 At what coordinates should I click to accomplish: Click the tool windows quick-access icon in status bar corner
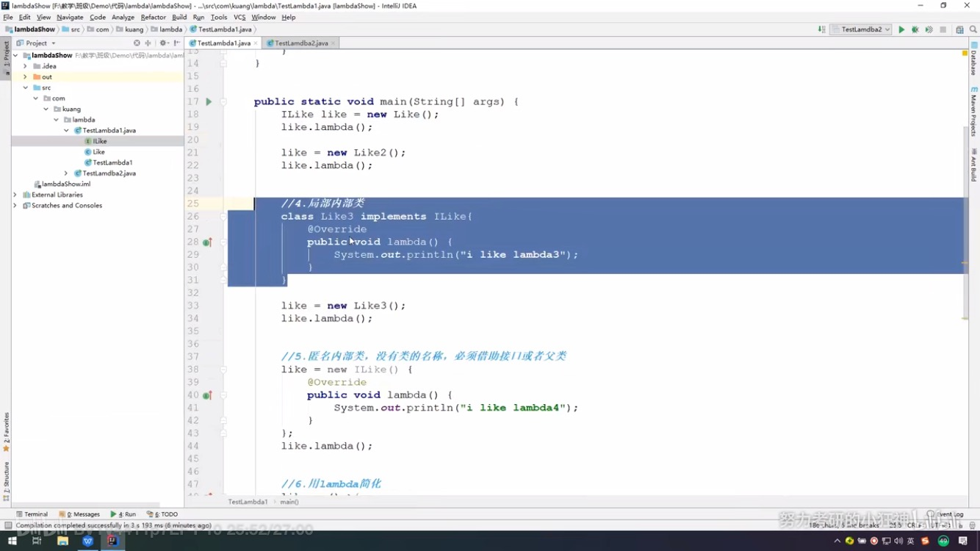[x=7, y=525]
